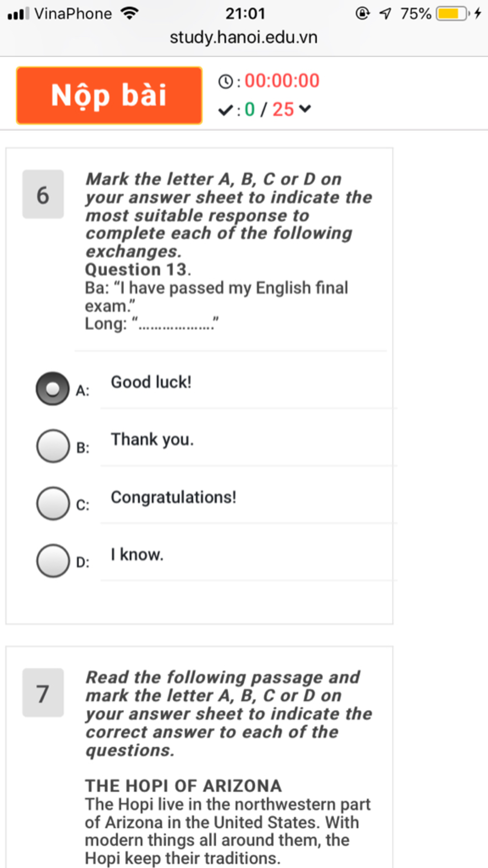
Task: Expand the 0 / 25 question list chevron
Action: pyautogui.click(x=305, y=109)
